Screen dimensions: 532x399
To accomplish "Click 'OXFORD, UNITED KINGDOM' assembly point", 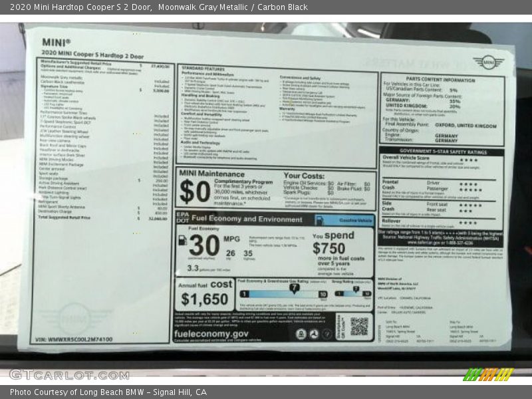I will click(x=465, y=126).
